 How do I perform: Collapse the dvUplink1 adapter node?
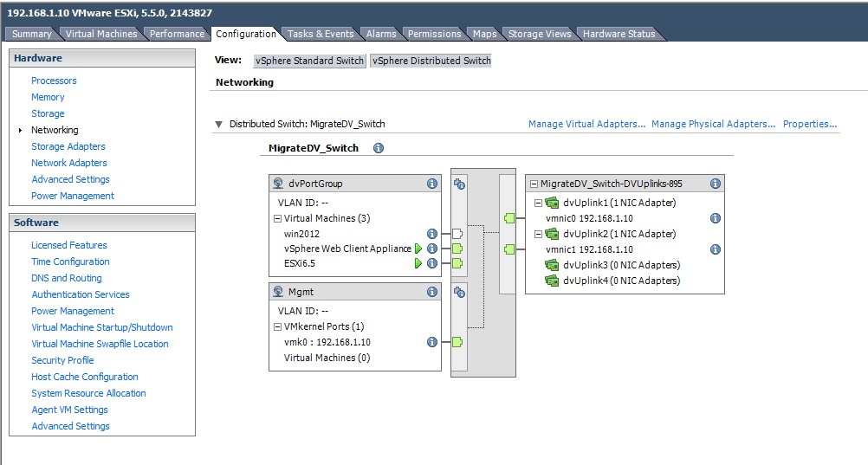point(538,203)
